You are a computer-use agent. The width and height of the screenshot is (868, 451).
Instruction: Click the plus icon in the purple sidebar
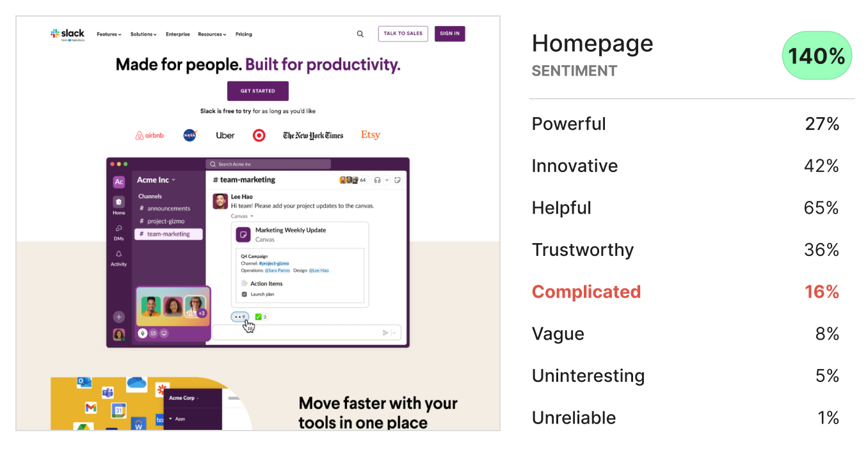coord(118,317)
